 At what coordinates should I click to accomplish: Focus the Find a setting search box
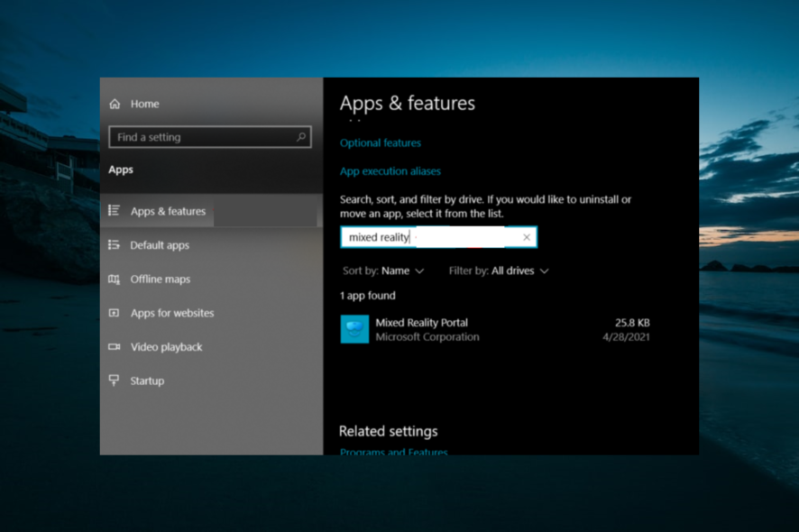210,136
